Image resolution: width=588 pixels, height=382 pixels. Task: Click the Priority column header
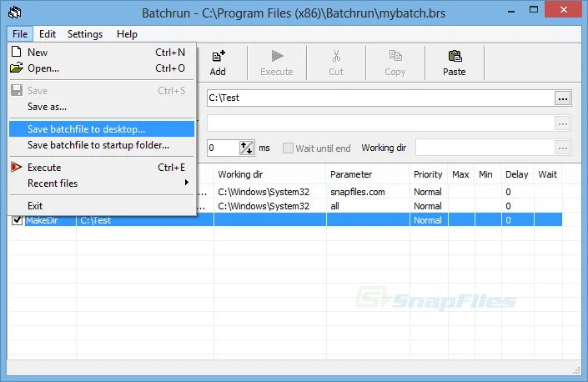coord(429,174)
